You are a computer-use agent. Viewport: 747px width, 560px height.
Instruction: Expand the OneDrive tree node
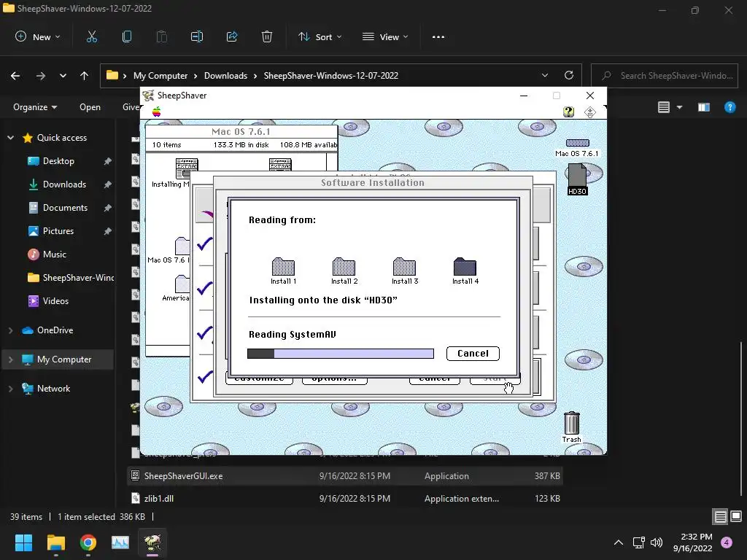coord(10,330)
